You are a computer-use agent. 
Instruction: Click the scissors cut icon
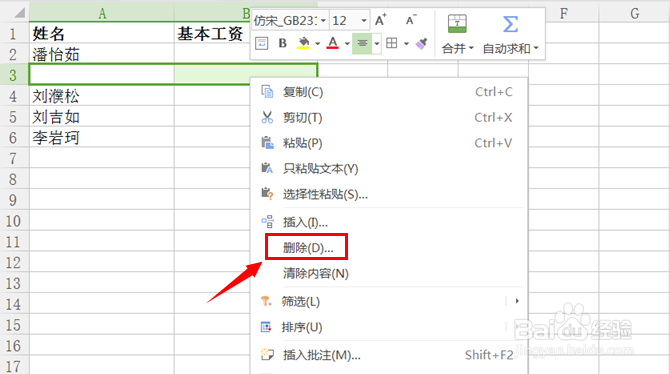coord(267,118)
